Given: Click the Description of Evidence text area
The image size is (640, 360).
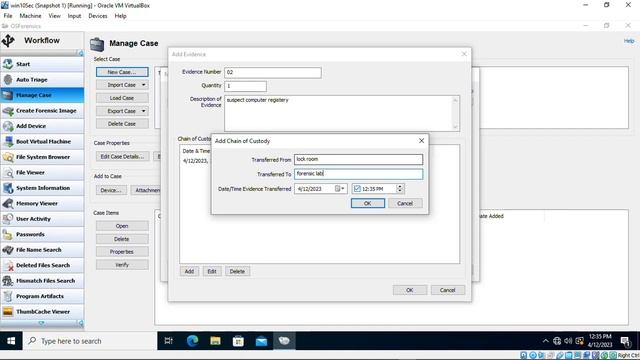Looking at the screenshot, I should coord(342,113).
